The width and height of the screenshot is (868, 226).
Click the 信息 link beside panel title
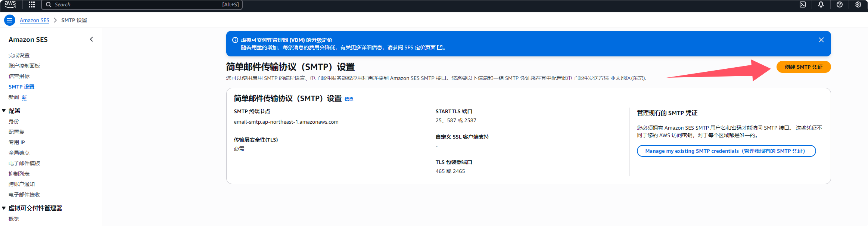[x=349, y=99]
